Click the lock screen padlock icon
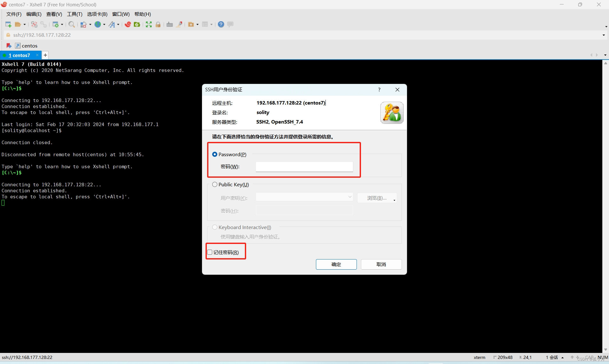This screenshot has height=364, width=609. click(158, 24)
